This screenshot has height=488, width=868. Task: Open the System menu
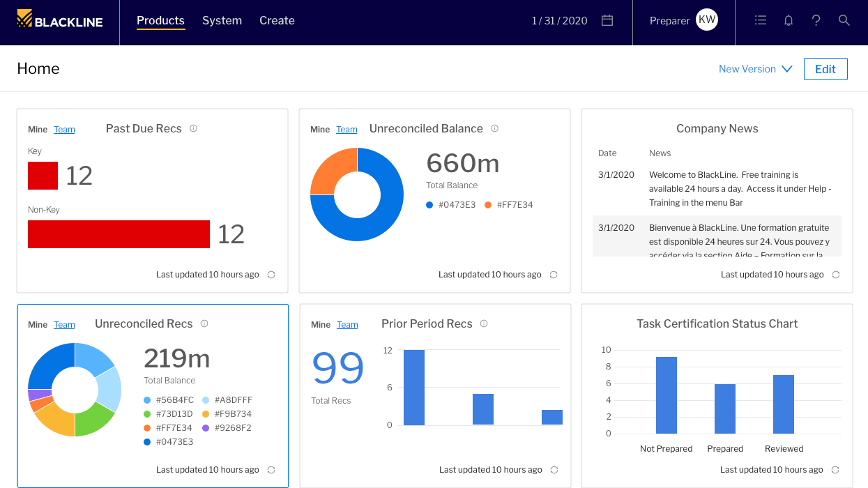click(x=222, y=21)
